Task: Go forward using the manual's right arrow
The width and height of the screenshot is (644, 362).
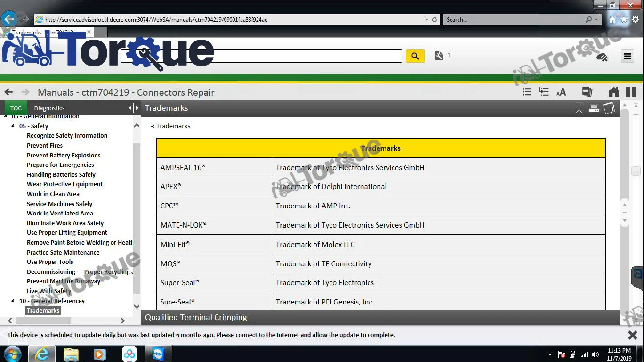Action: (25, 92)
